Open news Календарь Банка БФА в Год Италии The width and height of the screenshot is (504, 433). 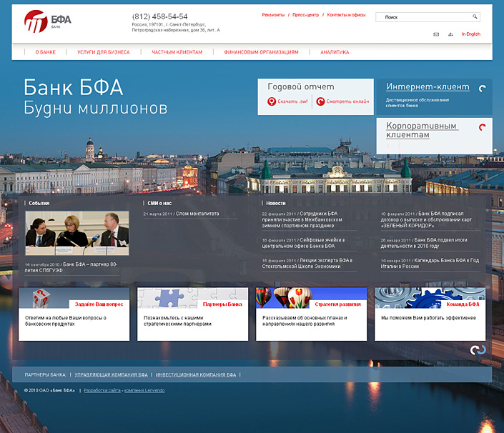tap(430, 264)
